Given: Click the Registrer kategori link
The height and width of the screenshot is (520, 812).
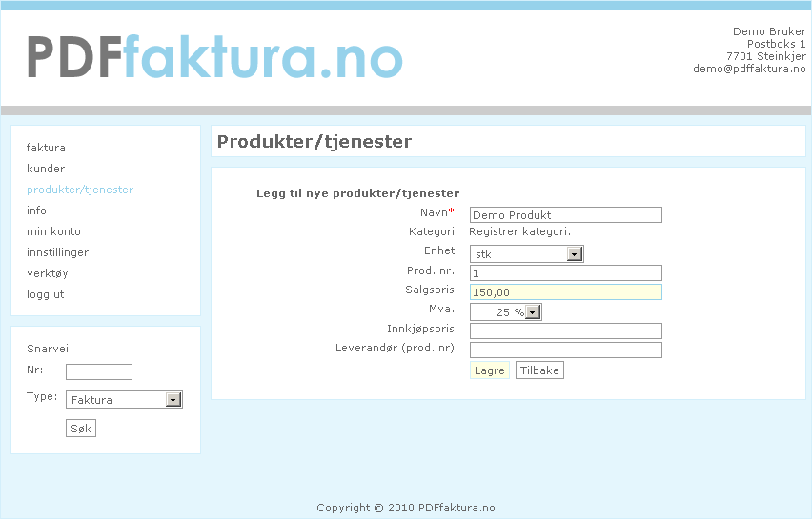Looking at the screenshot, I should click(519, 231).
